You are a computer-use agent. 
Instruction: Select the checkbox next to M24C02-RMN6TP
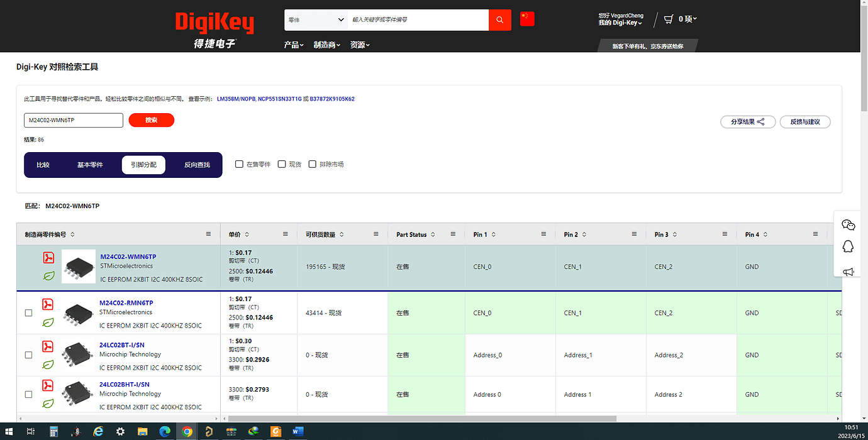click(x=28, y=312)
